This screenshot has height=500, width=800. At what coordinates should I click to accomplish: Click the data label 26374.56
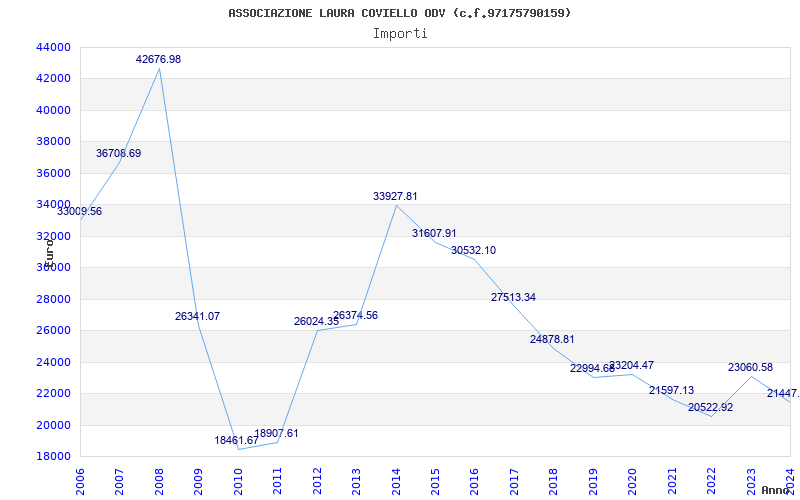tap(356, 315)
